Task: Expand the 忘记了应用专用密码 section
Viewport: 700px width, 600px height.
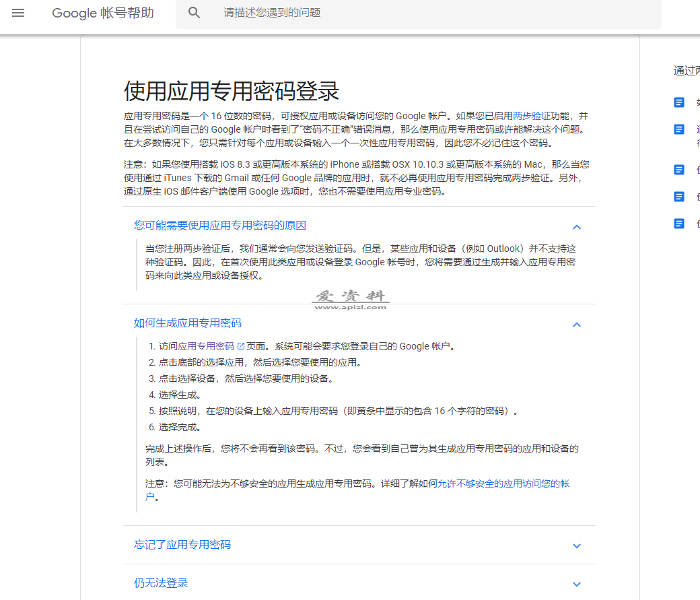Action: (x=577, y=546)
